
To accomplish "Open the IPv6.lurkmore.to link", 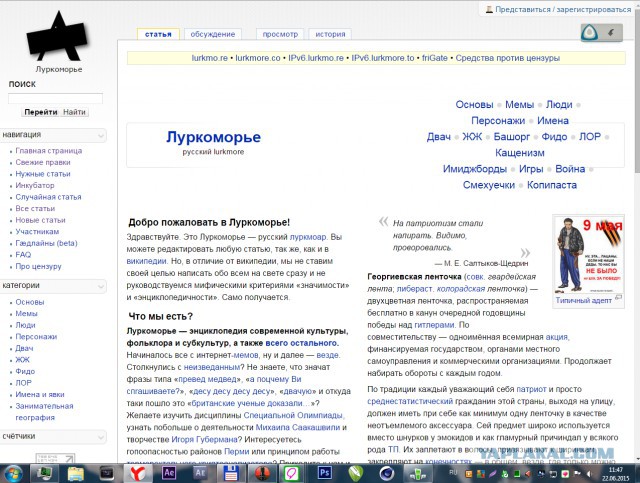I will (383, 58).
